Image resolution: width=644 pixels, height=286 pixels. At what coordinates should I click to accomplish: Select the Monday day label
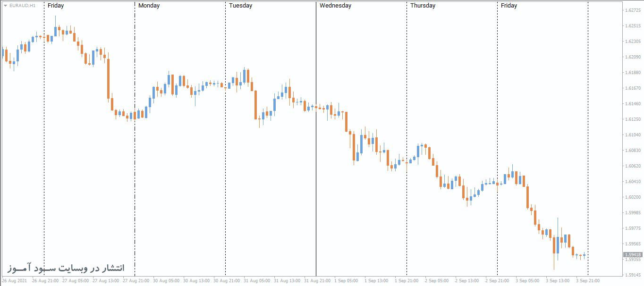(149, 6)
